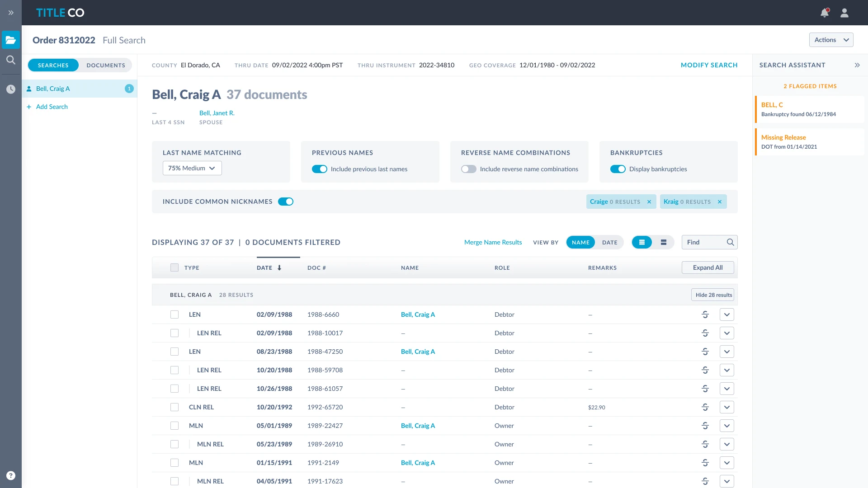The height and width of the screenshot is (488, 868).
Task: Check the LEN REL 1988-10017 row
Action: 175,333
